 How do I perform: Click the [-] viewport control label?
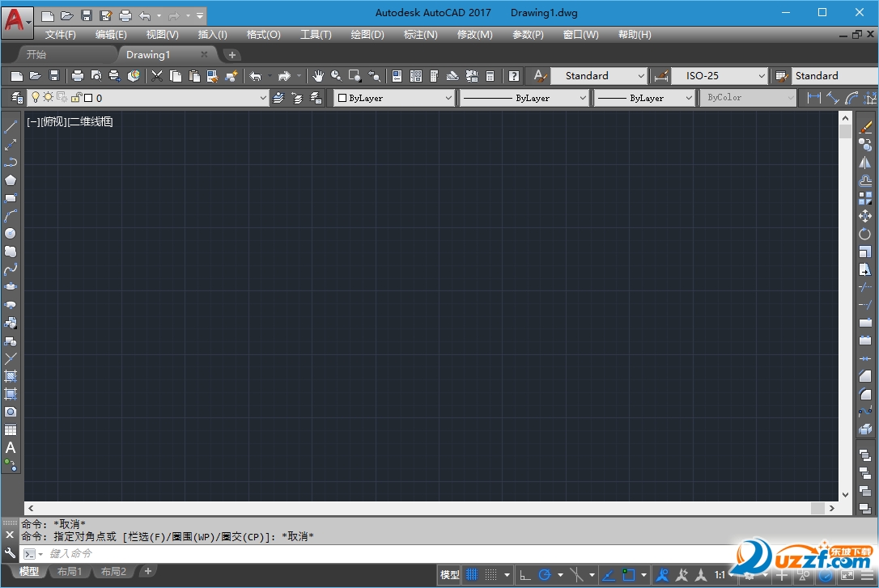[33, 121]
